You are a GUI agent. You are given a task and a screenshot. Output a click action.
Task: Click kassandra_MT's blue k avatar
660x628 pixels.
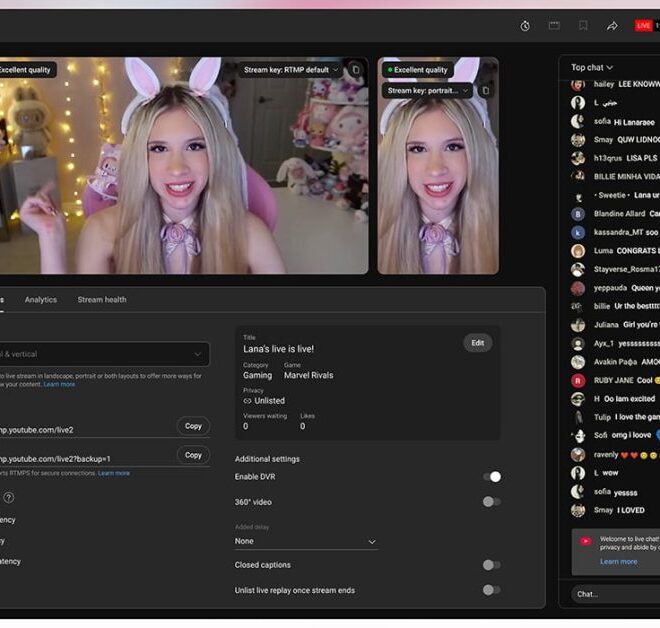point(578,232)
